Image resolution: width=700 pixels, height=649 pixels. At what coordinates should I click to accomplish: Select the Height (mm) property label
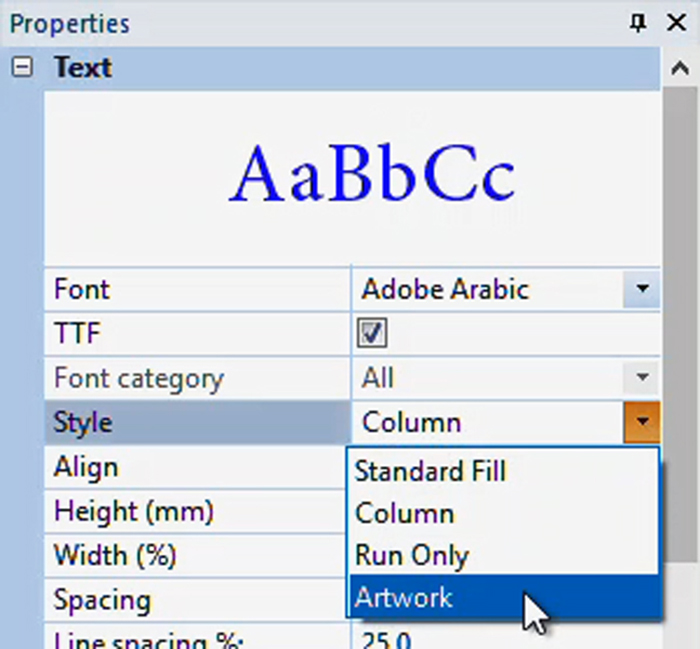[134, 512]
